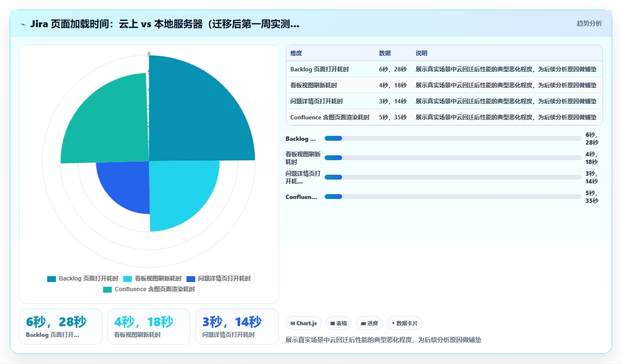Toggle the 看板视图刷新耗时 legend swatch

pyautogui.click(x=128, y=279)
